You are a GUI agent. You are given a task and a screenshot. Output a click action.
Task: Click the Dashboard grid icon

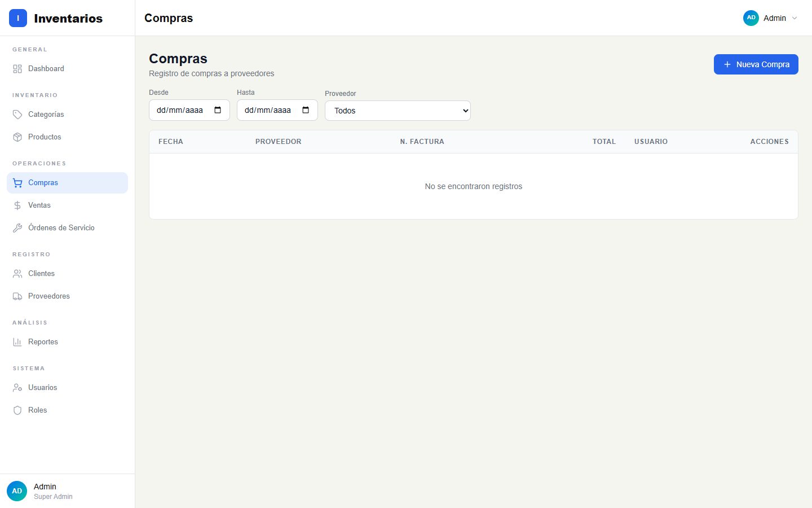17,69
